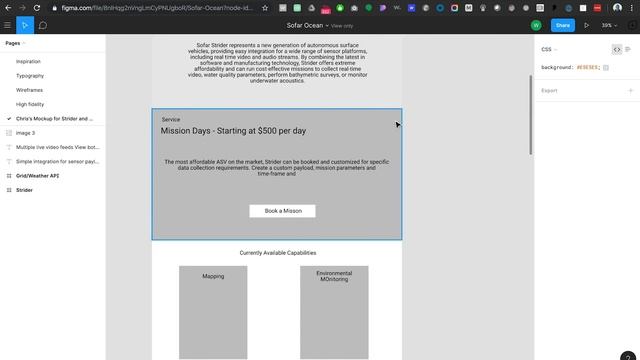The height and width of the screenshot is (360, 640).
Task: Expand the Pages list chevron
Action: (24, 43)
